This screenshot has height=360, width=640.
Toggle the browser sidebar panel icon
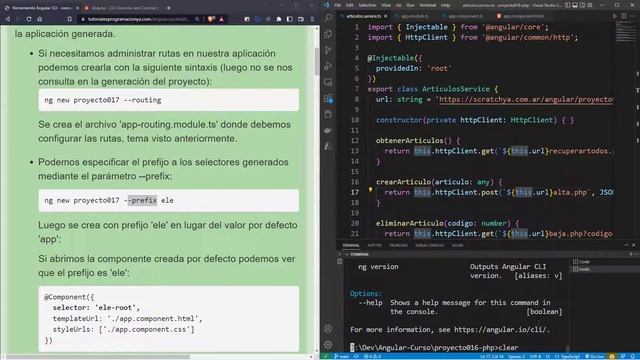pos(290,19)
